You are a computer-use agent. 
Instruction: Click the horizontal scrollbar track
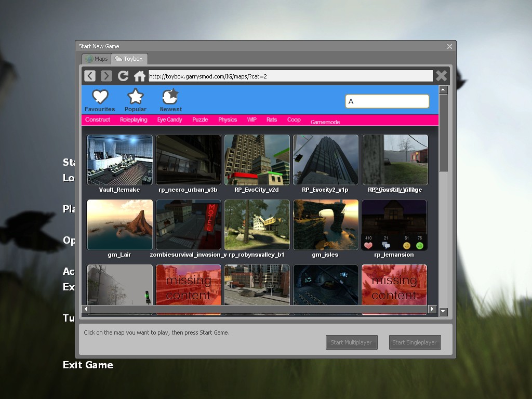[x=259, y=309]
